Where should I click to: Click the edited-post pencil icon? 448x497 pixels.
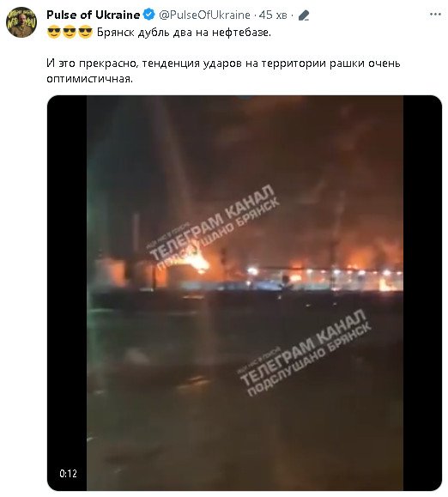point(304,15)
